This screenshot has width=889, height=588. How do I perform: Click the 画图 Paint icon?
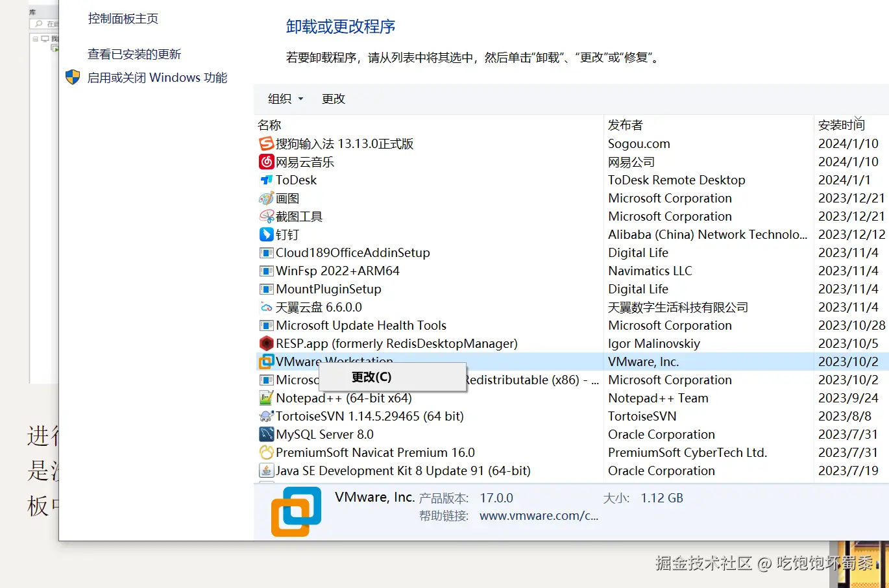(x=267, y=198)
